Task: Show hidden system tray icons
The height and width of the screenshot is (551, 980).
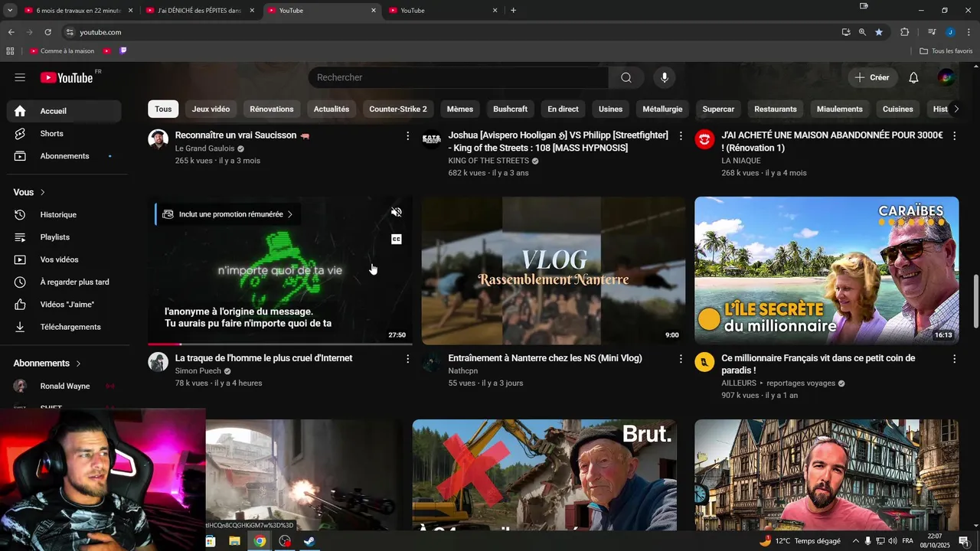Action: (855, 541)
